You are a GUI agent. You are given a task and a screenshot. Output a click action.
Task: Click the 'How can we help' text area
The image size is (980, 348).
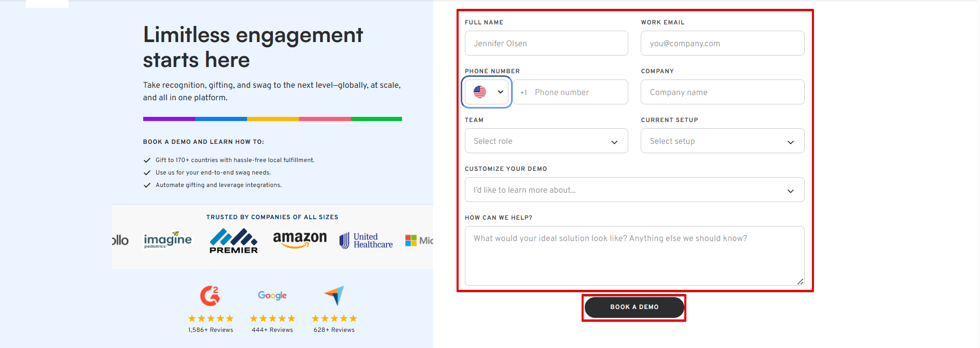(x=634, y=256)
